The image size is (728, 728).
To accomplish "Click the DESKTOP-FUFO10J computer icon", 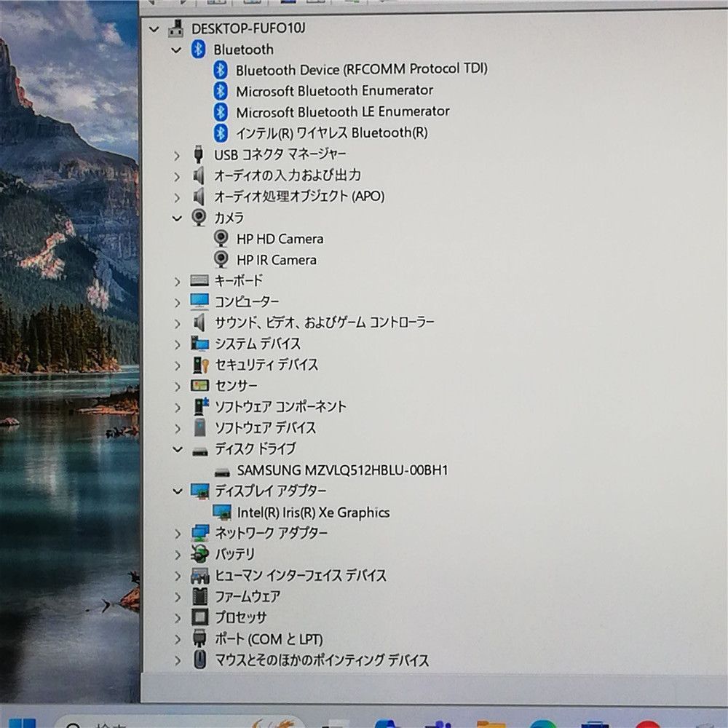I will [x=175, y=29].
